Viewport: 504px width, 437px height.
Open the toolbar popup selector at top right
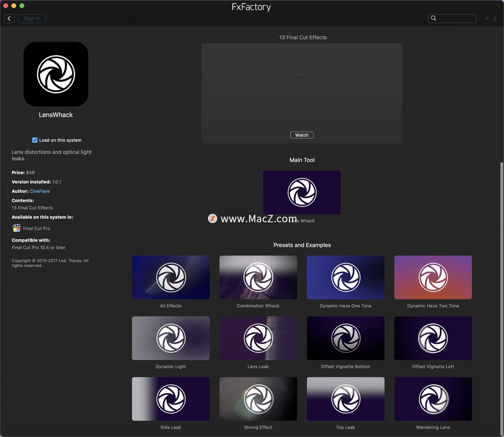[490, 19]
